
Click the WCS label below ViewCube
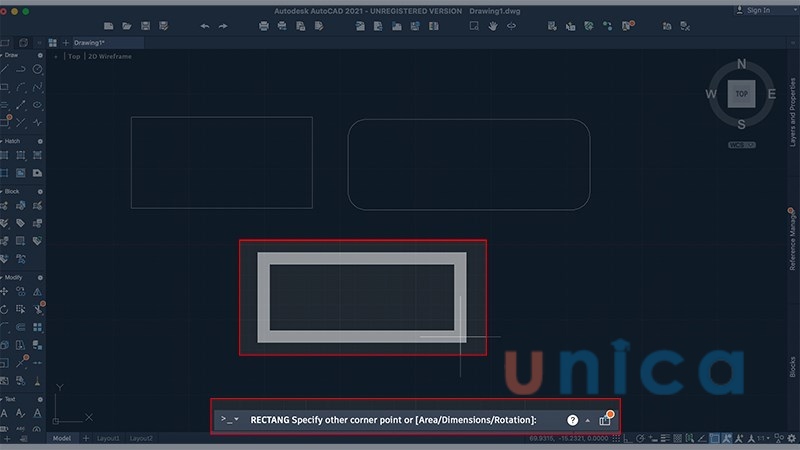click(x=741, y=145)
